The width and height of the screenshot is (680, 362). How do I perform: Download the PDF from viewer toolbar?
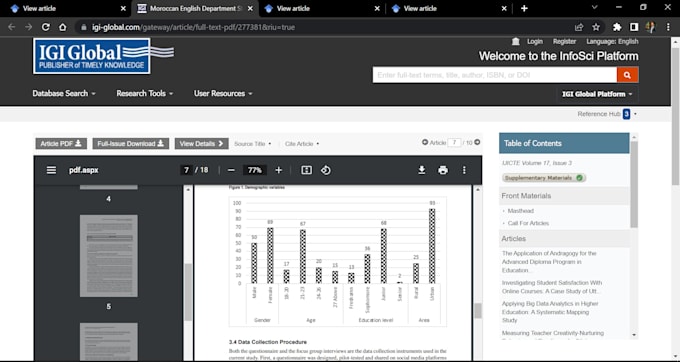pyautogui.click(x=422, y=170)
